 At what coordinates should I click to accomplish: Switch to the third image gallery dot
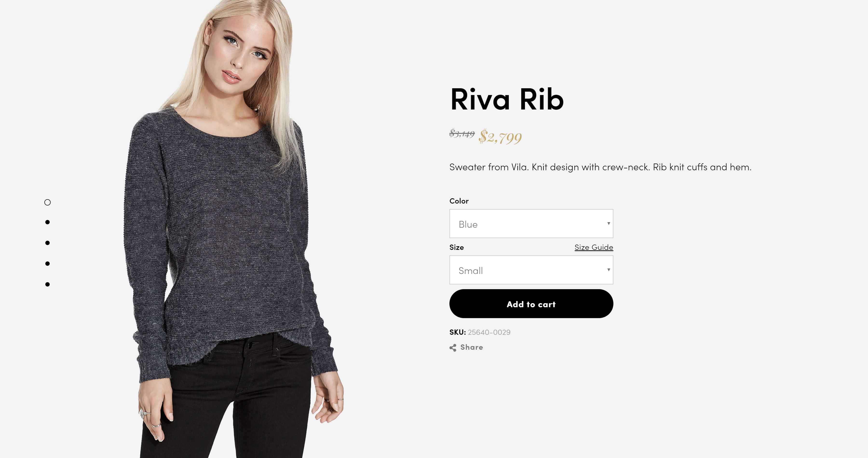pyautogui.click(x=47, y=243)
